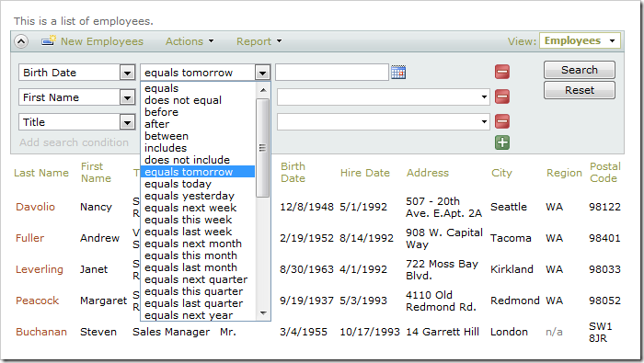Sort by Birth Date column header

tap(293, 172)
